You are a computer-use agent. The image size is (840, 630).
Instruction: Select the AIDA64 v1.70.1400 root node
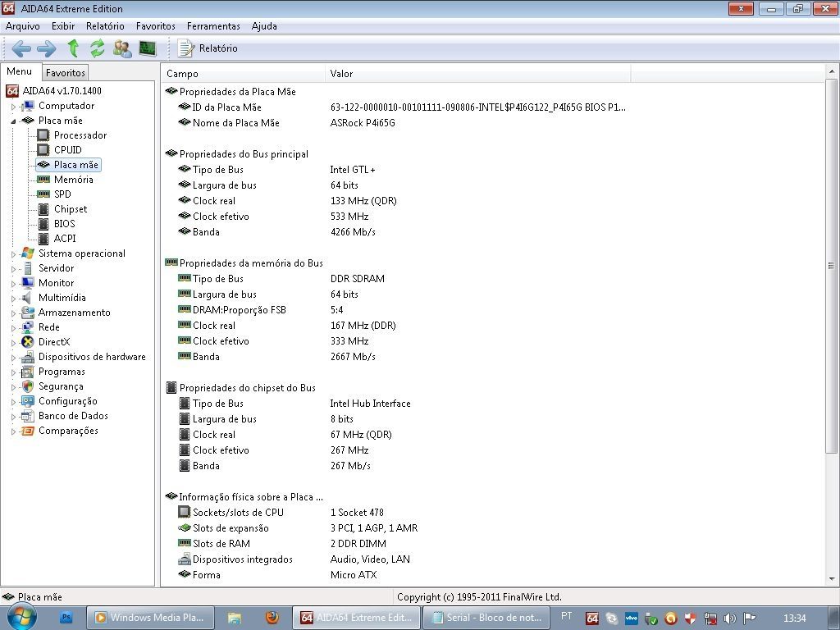click(x=62, y=91)
